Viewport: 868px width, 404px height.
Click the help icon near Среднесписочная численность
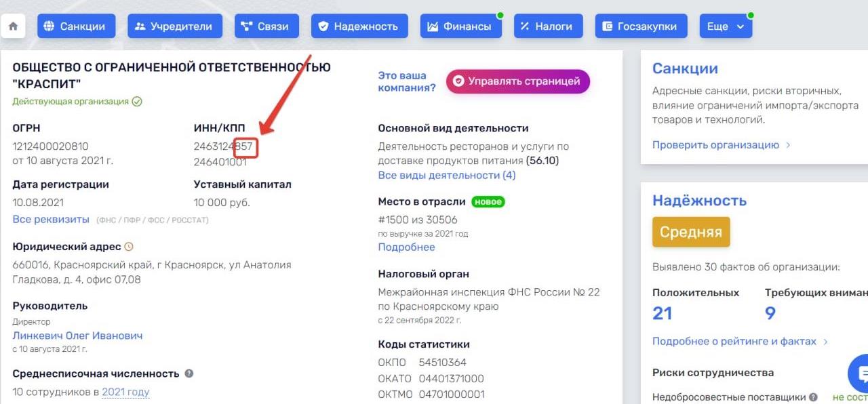(x=189, y=373)
